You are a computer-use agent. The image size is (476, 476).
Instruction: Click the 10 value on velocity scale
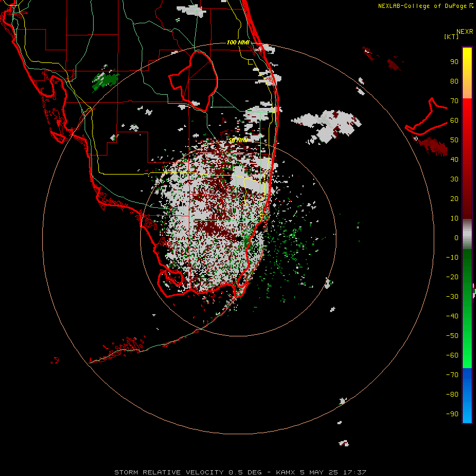[x=454, y=218]
